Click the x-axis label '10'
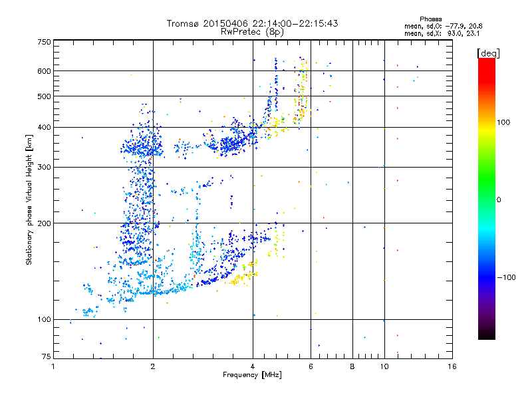Image resolution: width=532 pixels, height=399 pixels. point(384,366)
